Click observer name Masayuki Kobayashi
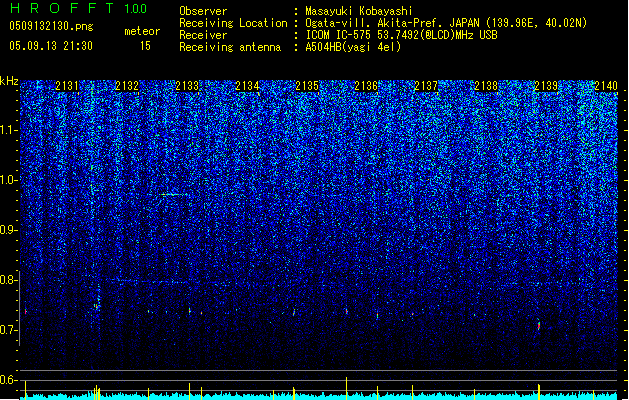629x400 pixels. point(359,11)
